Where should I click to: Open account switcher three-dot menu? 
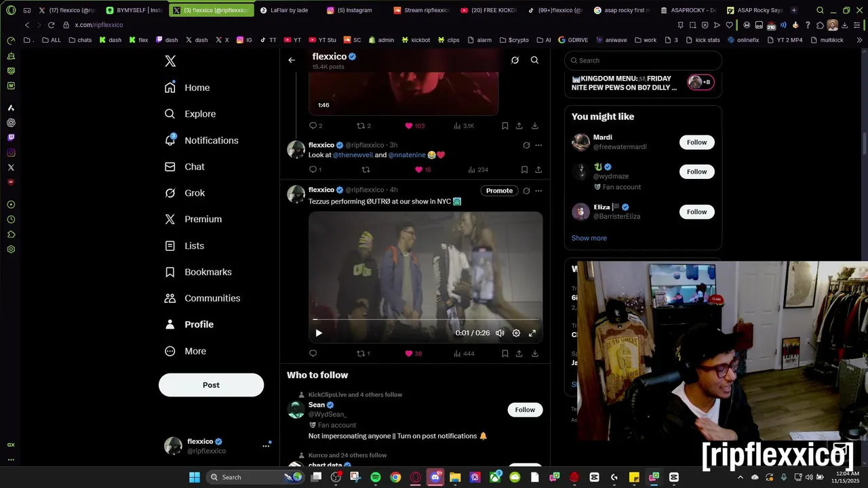(x=266, y=446)
